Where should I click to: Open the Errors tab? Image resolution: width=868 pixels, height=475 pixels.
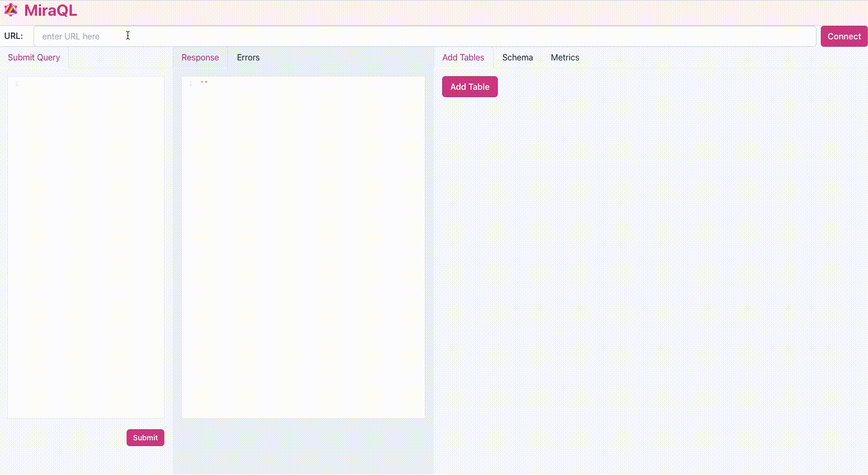(248, 57)
